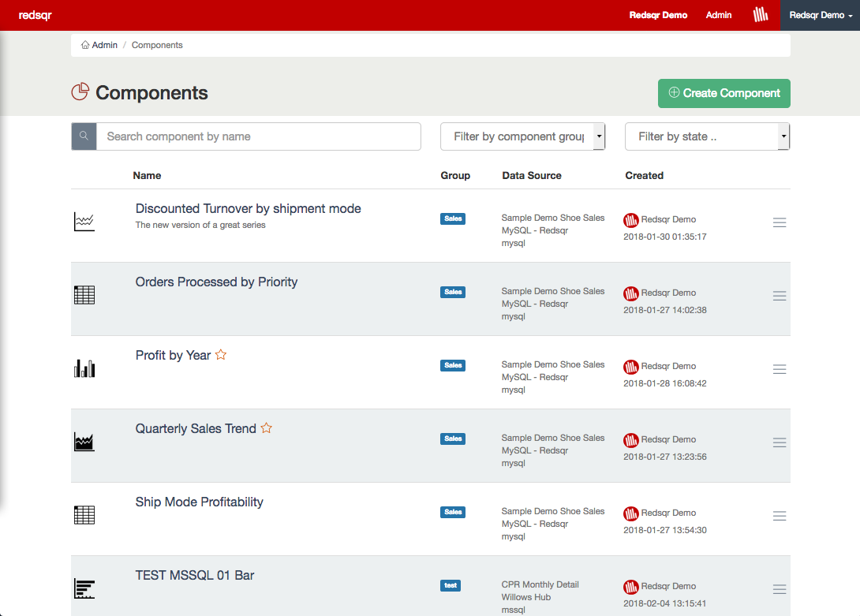The height and width of the screenshot is (616, 860).
Task: Click the redsqr brand logo text
Action: (35, 15)
